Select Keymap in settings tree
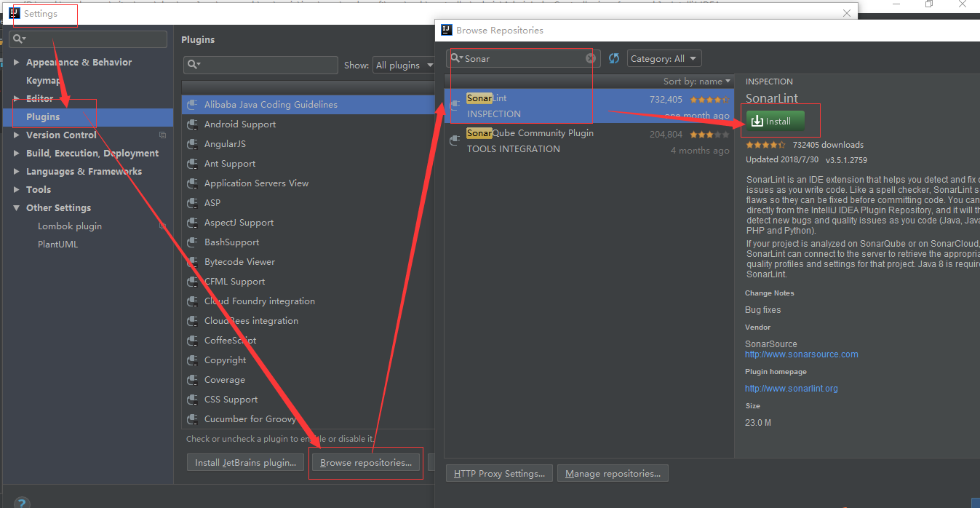 click(x=43, y=80)
